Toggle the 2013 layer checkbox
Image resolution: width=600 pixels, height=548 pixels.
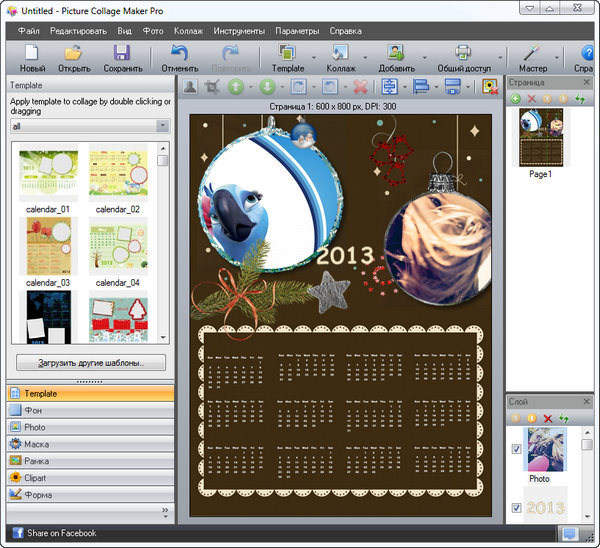click(516, 508)
